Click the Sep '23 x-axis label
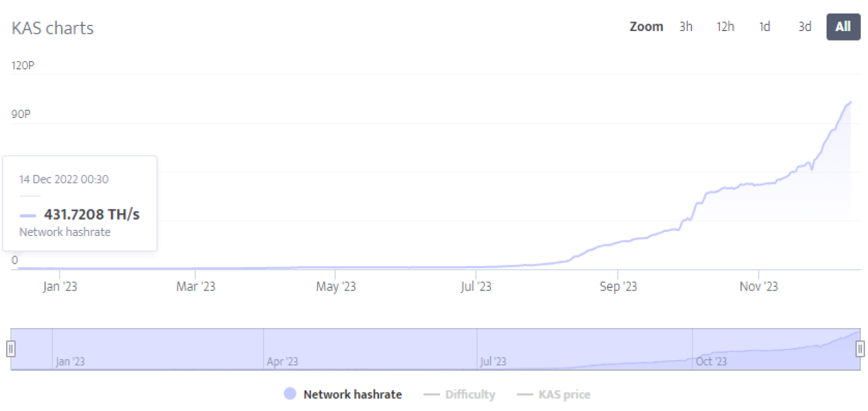The image size is (868, 411). click(x=618, y=287)
